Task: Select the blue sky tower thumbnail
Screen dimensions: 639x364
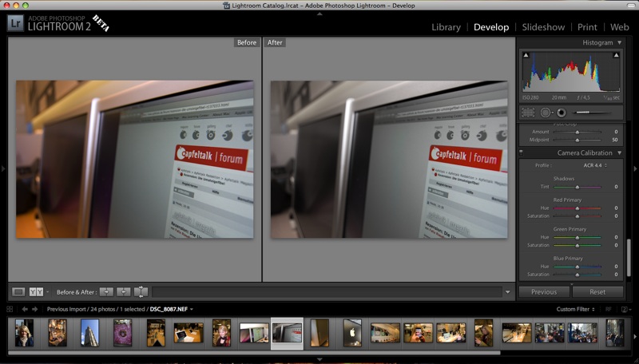Action: click(89, 333)
